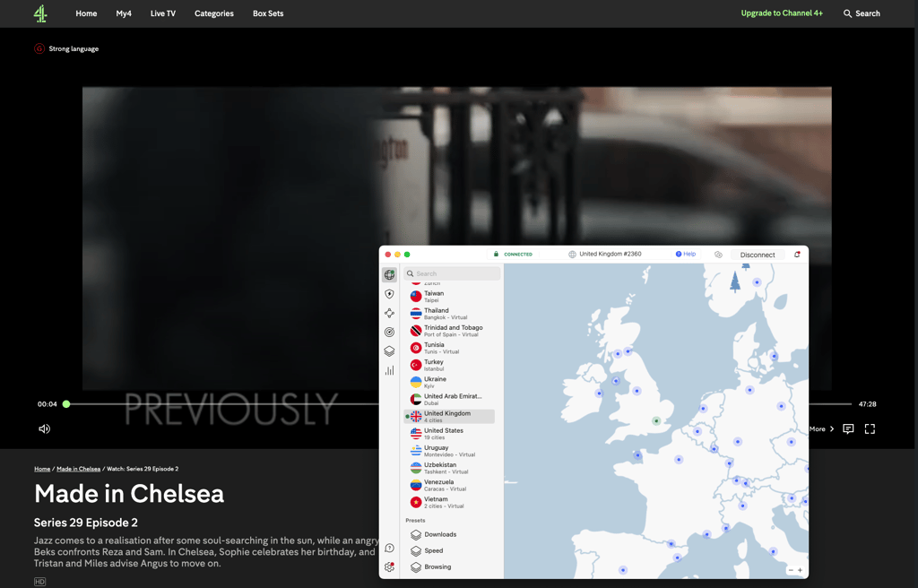Select Venezuela Caracas - Virtual server
918x588 pixels.
pos(449,485)
